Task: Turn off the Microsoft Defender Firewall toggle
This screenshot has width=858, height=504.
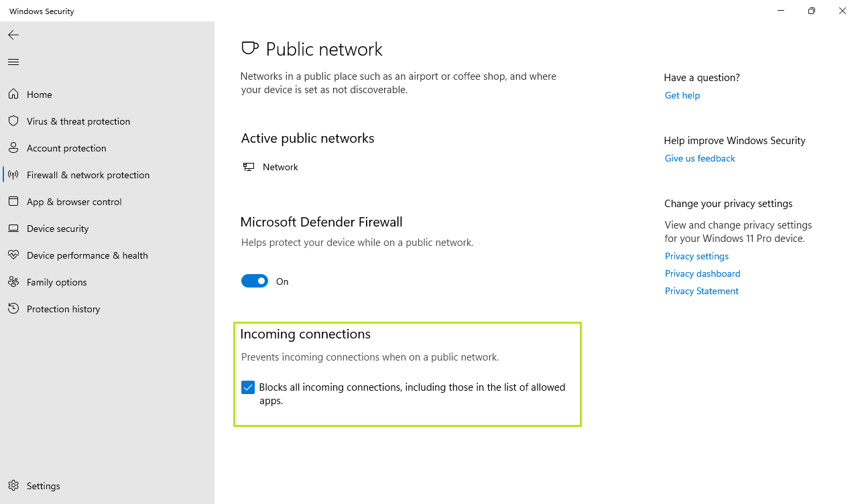Action: pos(255,281)
